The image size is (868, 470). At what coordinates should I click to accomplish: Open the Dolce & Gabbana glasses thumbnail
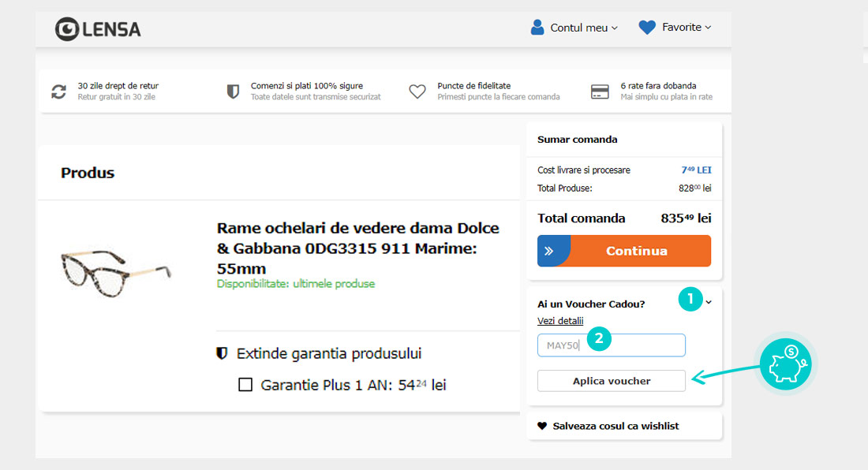(x=116, y=273)
